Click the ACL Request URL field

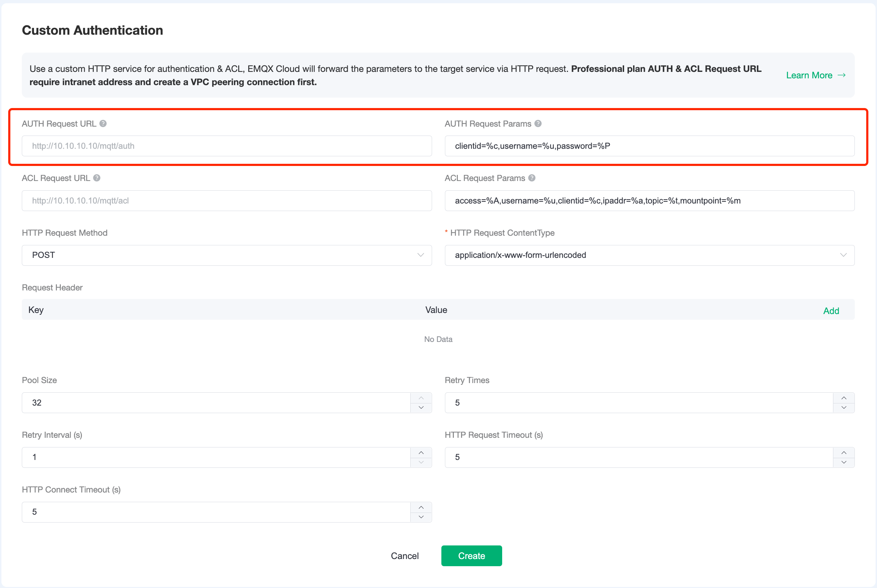[x=226, y=201]
